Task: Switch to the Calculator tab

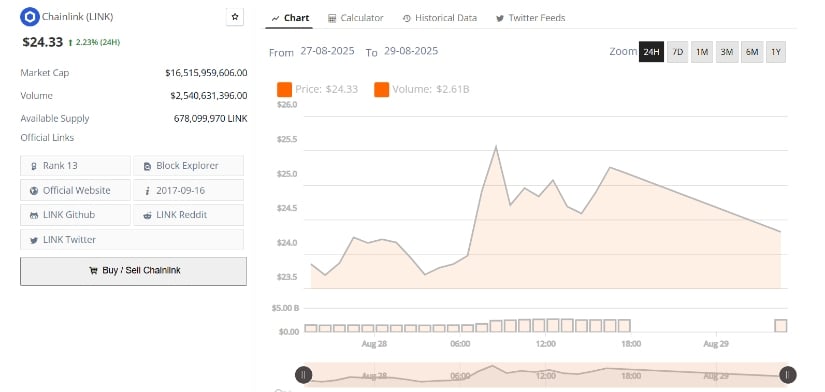Action: [356, 18]
